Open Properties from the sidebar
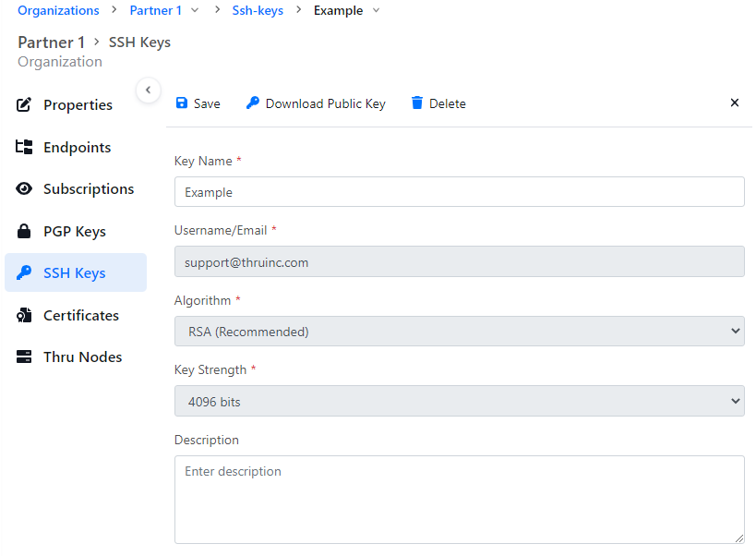 point(76,105)
